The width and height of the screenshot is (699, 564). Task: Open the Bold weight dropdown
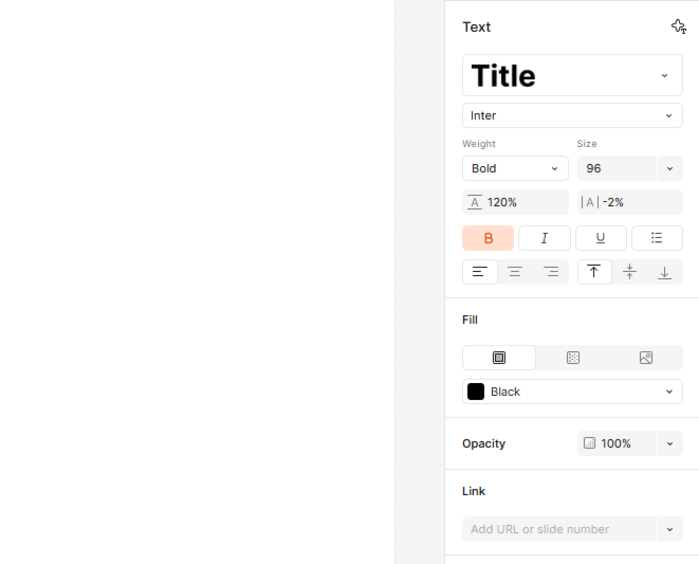coord(515,168)
